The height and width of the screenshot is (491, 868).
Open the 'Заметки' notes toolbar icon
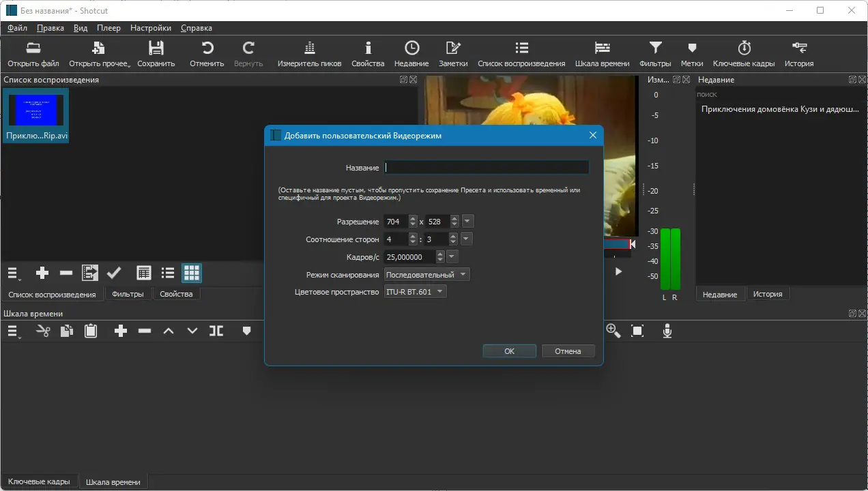click(x=453, y=48)
